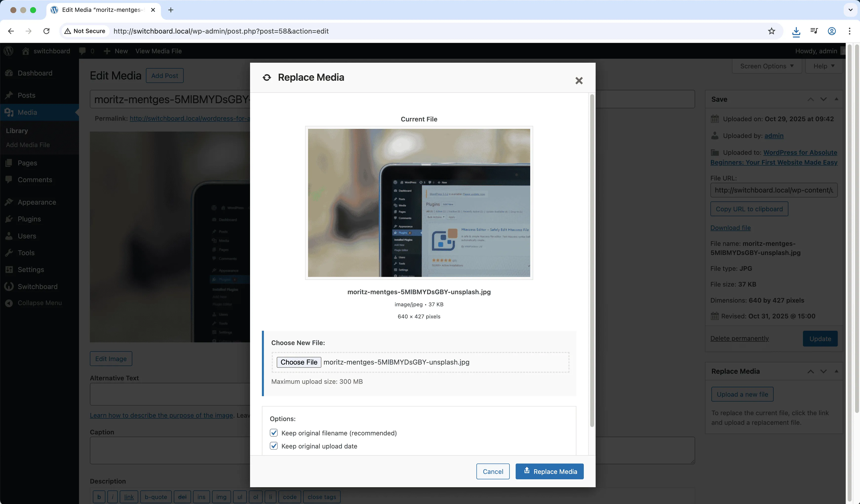
Task: Collapse the Save panel
Action: 837,99
